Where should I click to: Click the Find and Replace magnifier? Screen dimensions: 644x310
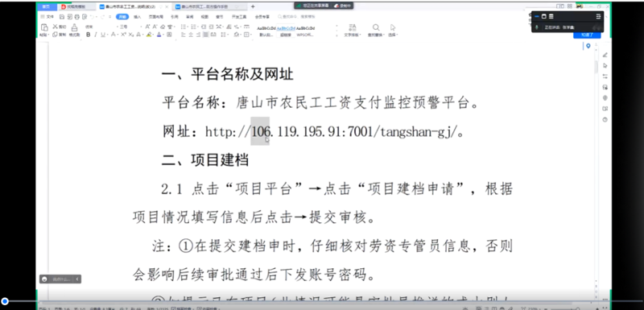(x=376, y=27)
